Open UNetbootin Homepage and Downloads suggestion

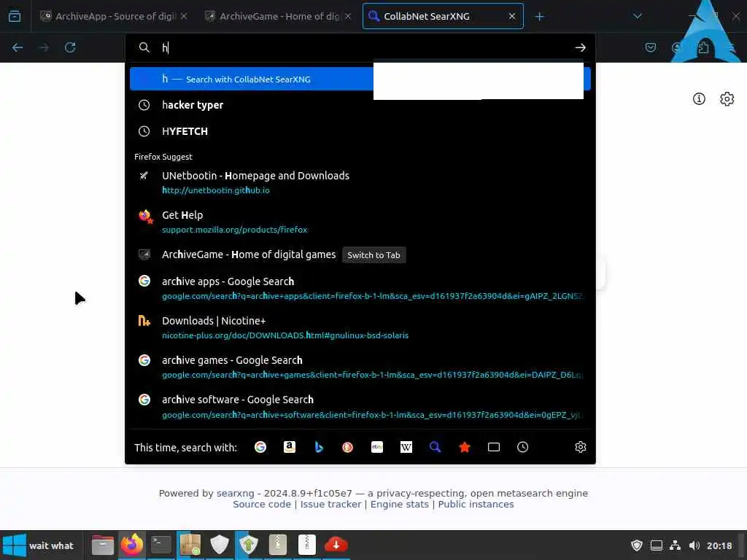coord(360,182)
